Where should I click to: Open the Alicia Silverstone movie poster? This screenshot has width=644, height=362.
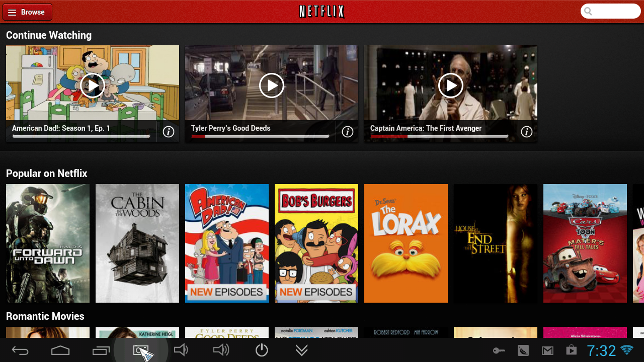point(585,332)
